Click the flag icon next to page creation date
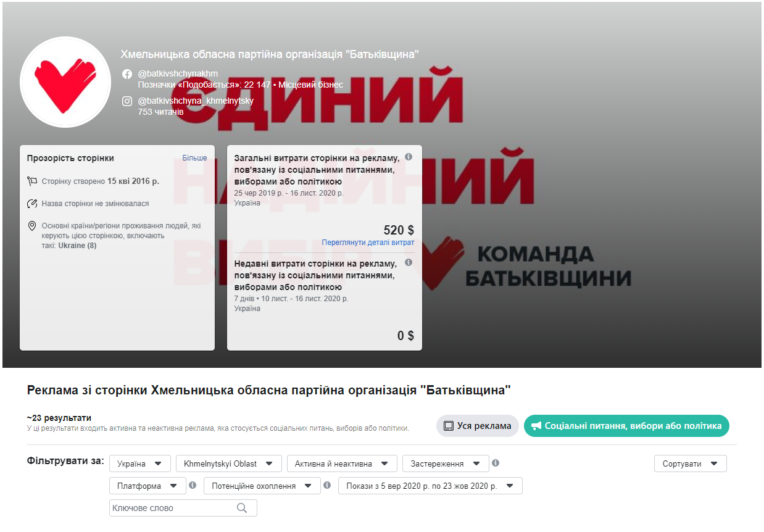The width and height of the screenshot is (764, 532). click(32, 181)
